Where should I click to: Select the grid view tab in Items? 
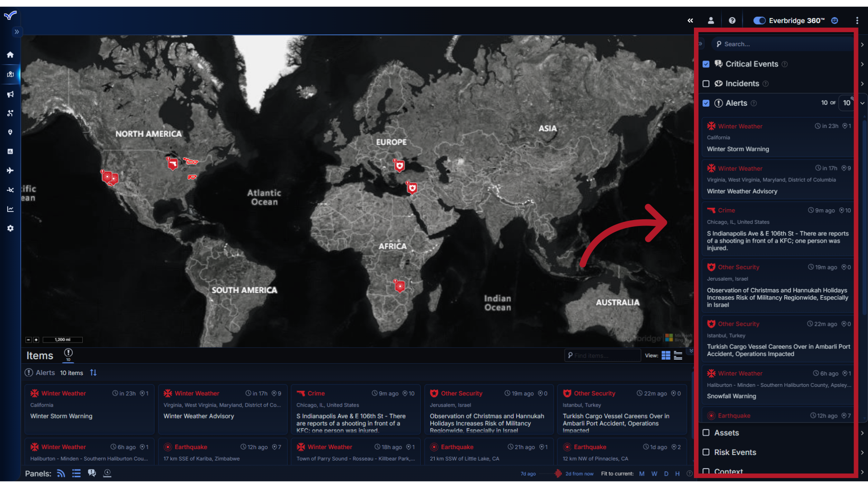[x=666, y=355]
